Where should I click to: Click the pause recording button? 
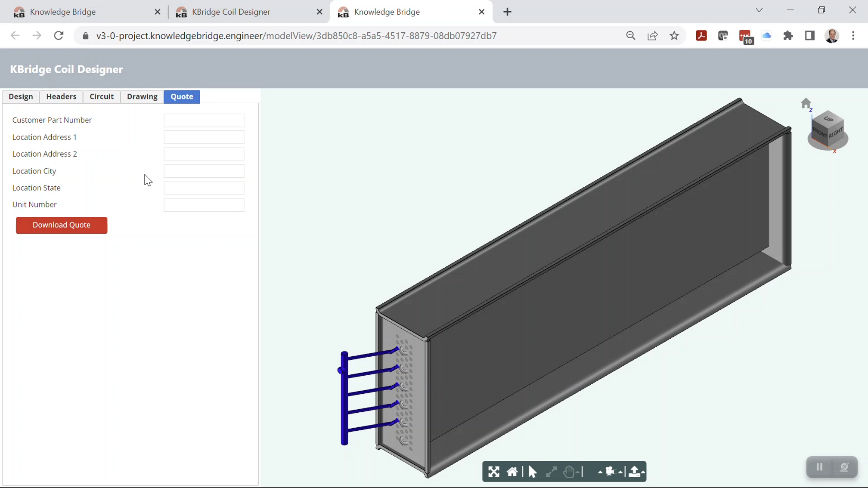819,467
